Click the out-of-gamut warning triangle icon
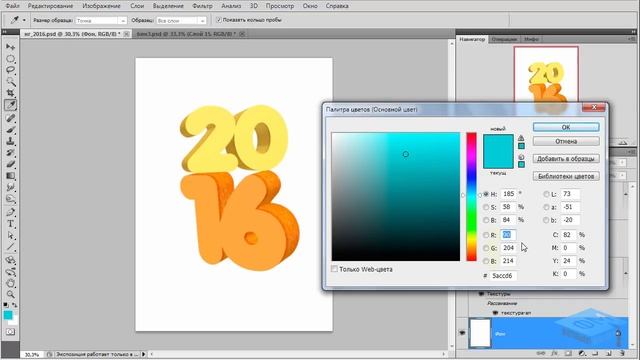 point(521,138)
